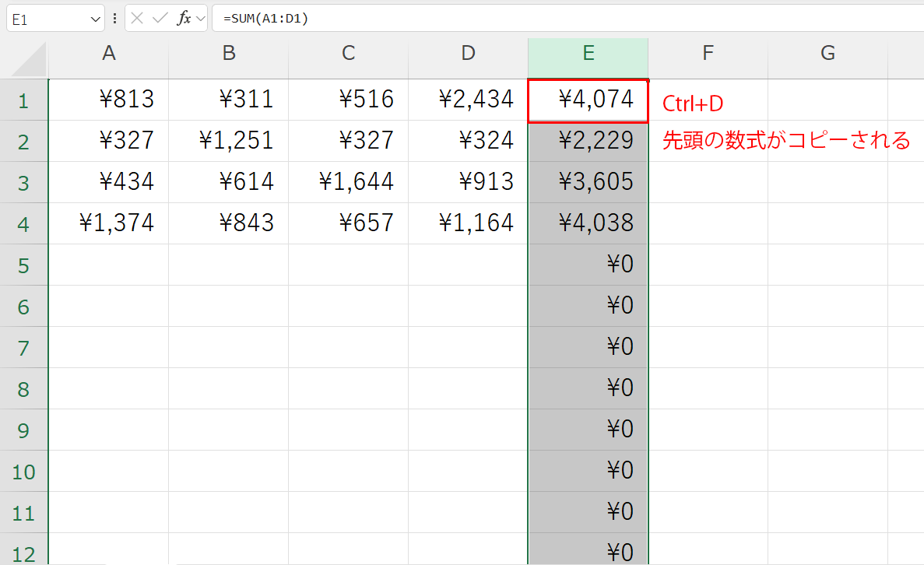Select cell A1 with value ¥813
This screenshot has height=565, width=924.
109,100
